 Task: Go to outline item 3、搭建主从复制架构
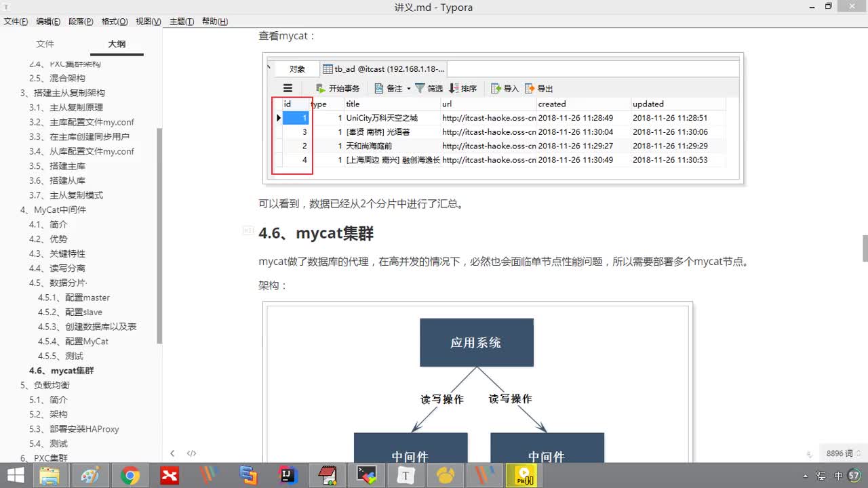(62, 93)
